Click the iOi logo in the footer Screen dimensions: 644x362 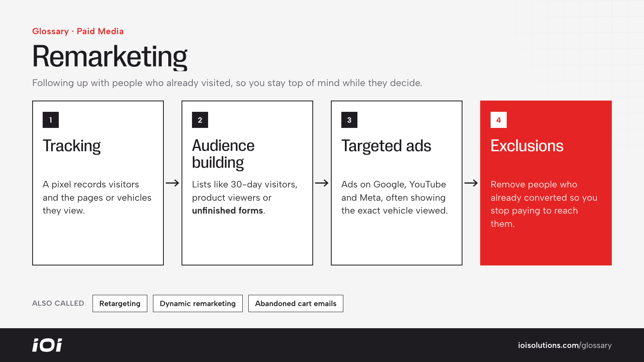(47, 345)
